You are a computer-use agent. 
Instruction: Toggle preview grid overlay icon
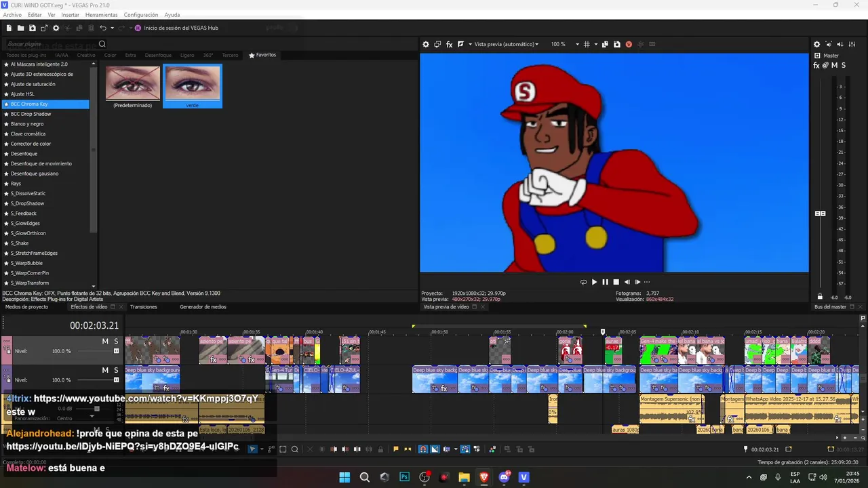[x=587, y=44]
